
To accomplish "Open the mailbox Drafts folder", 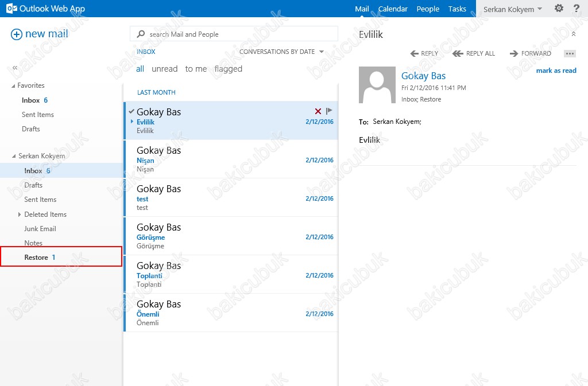I will pos(33,185).
